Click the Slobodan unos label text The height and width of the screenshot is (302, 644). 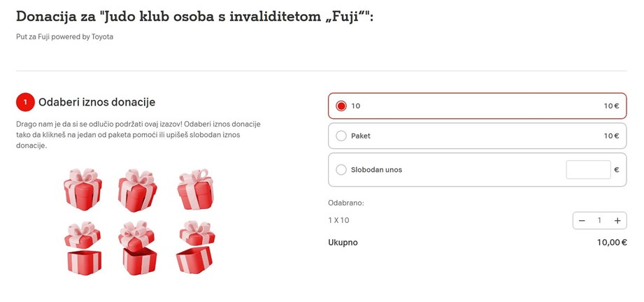pos(377,170)
